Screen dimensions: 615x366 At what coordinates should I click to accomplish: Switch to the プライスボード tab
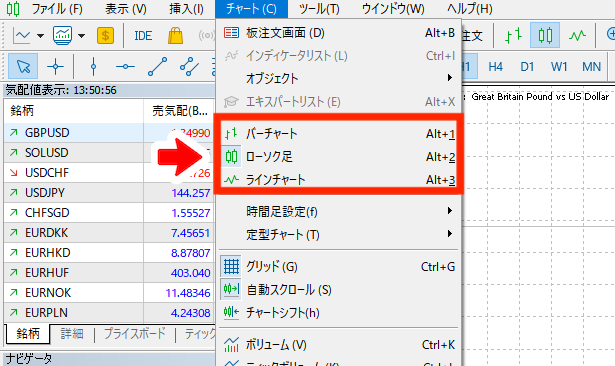pyautogui.click(x=134, y=333)
